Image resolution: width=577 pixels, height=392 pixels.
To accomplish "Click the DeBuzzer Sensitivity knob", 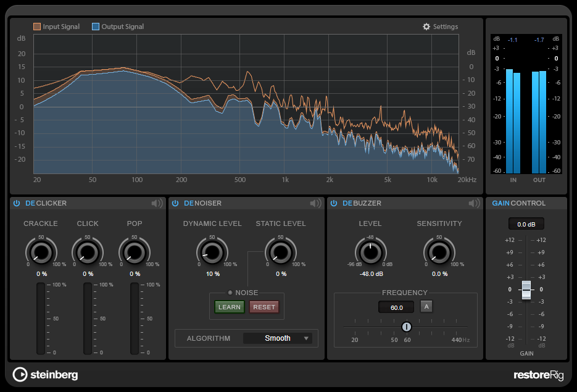I will click(x=439, y=252).
